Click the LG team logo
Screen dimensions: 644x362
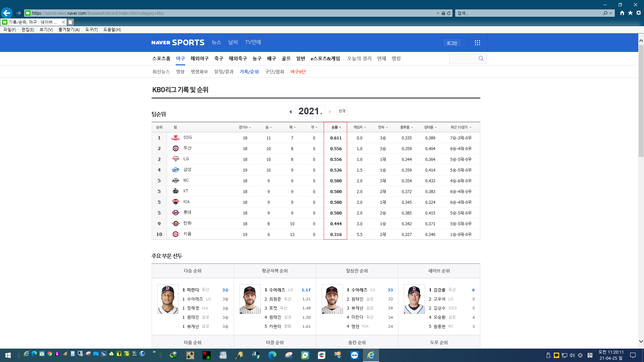coord(175,159)
